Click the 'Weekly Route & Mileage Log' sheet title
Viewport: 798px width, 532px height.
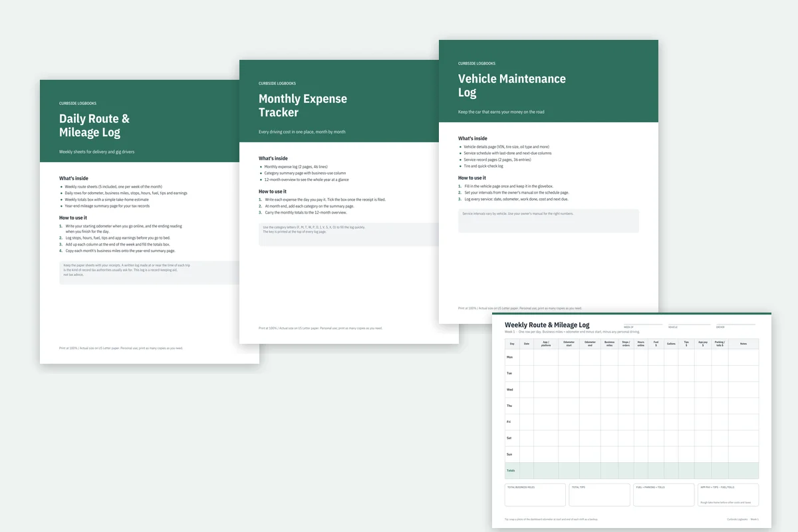(x=547, y=325)
